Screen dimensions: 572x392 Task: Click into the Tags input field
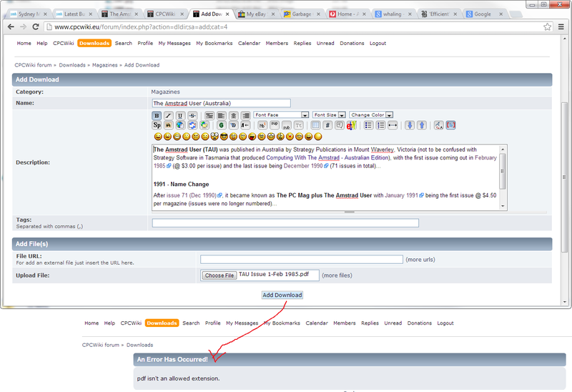(285, 223)
